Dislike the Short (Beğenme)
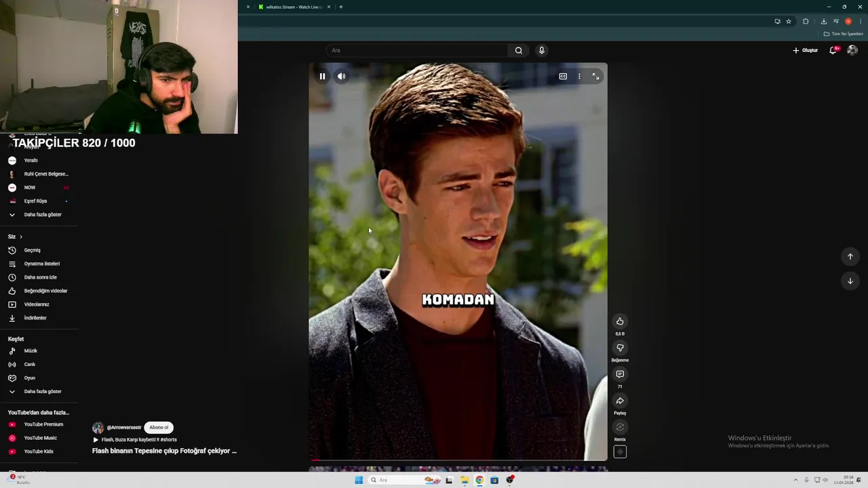Image resolution: width=868 pixels, height=488 pixels. (620, 348)
